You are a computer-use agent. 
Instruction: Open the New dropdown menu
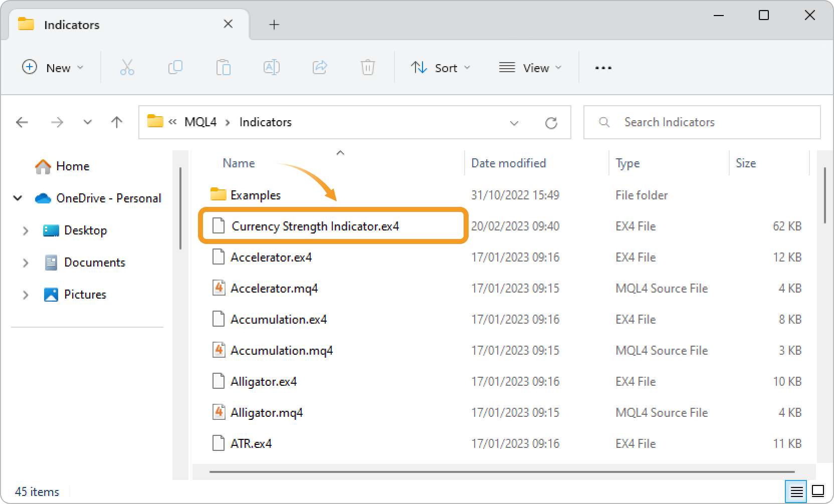pyautogui.click(x=53, y=67)
